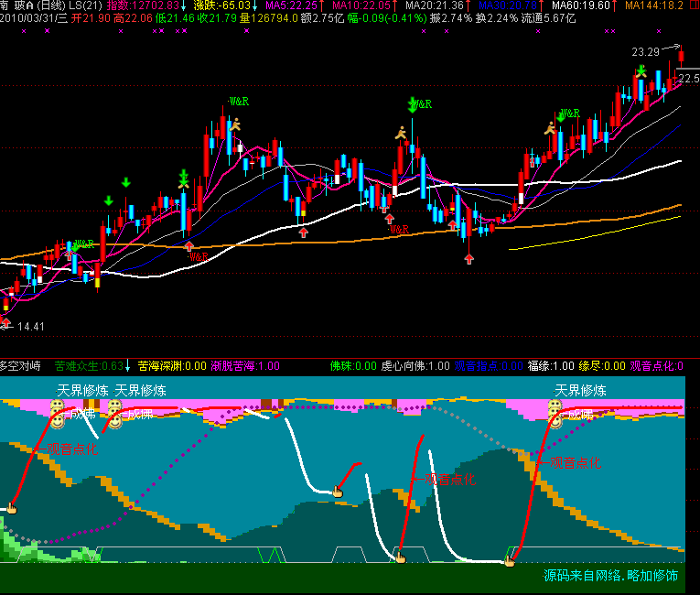
Task: Click the second hand pointer from left in indicator
Action: click(x=338, y=492)
